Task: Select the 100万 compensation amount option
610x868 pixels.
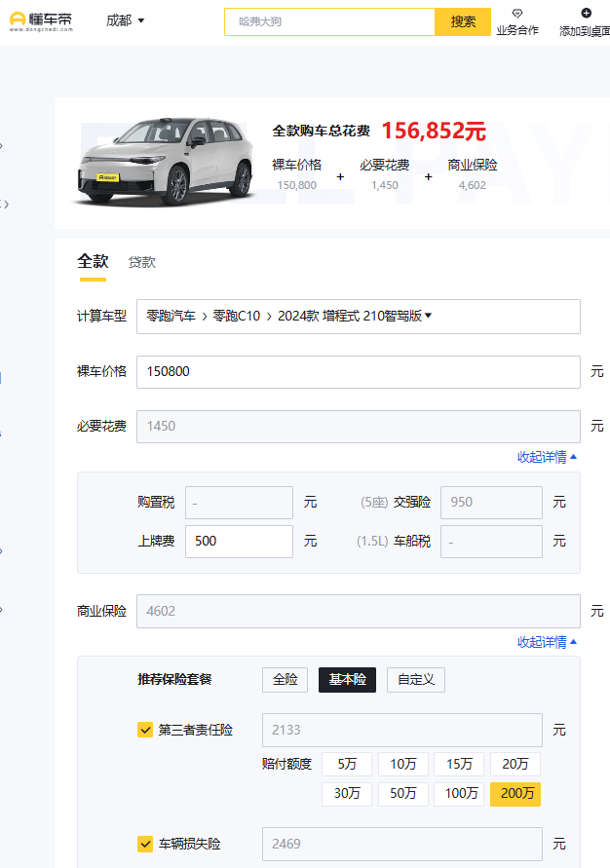Action: pyautogui.click(x=459, y=794)
